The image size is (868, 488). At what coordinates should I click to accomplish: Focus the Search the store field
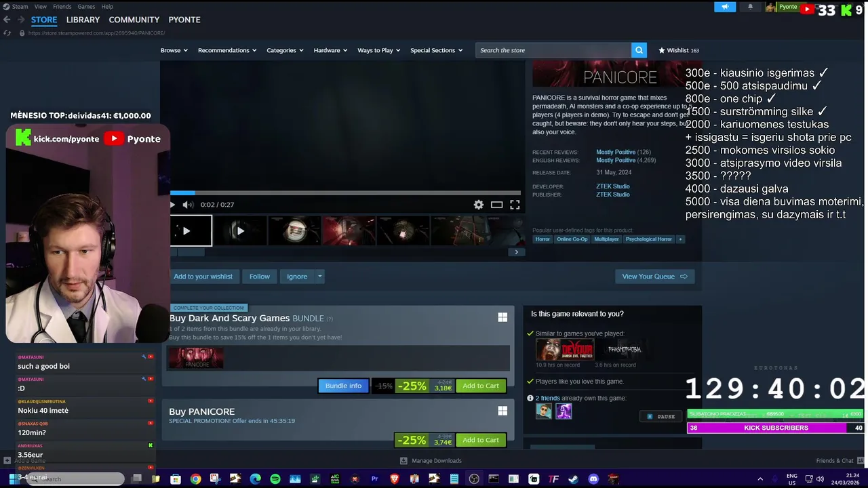point(553,50)
